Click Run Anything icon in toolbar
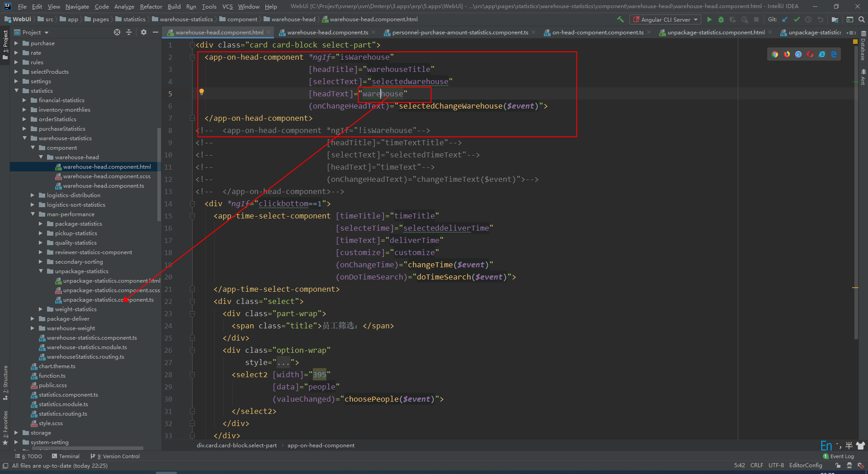Image resolution: width=868 pixels, height=474 pixels. (x=850, y=19)
